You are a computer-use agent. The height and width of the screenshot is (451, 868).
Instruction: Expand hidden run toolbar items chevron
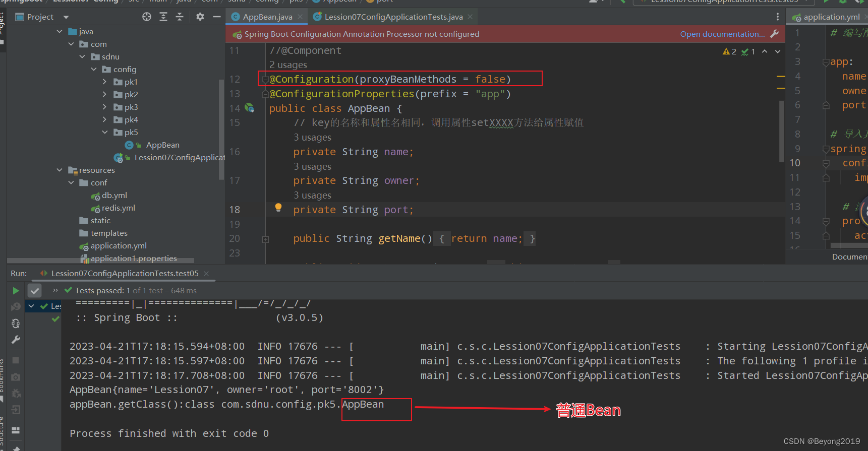tap(55, 290)
